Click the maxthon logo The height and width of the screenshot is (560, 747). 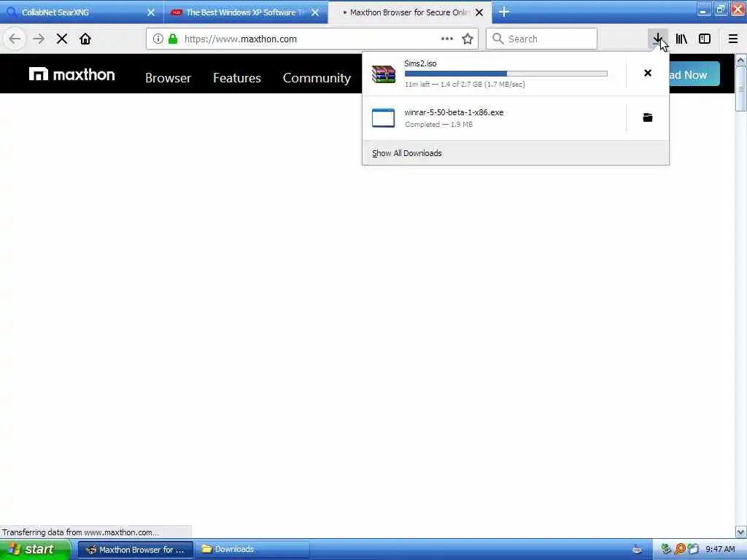tap(72, 74)
